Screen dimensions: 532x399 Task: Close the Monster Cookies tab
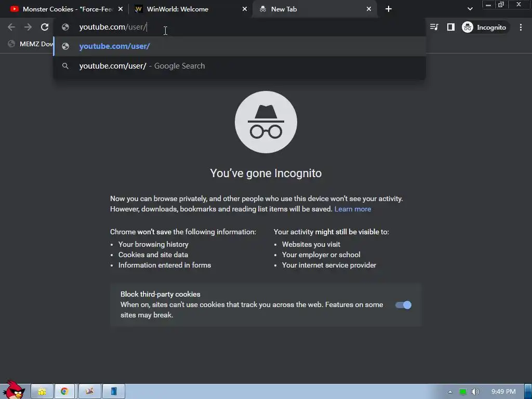[121, 9]
